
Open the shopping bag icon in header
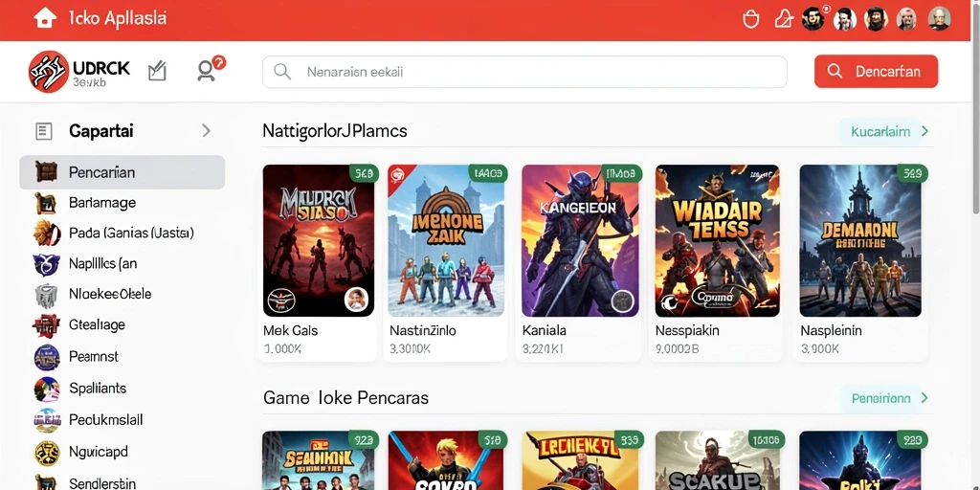(750, 19)
